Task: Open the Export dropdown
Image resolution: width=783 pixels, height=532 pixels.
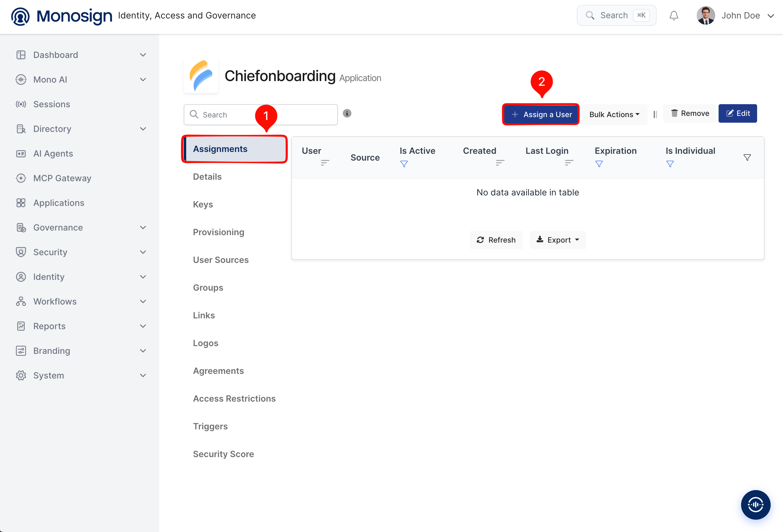Action: 558,240
